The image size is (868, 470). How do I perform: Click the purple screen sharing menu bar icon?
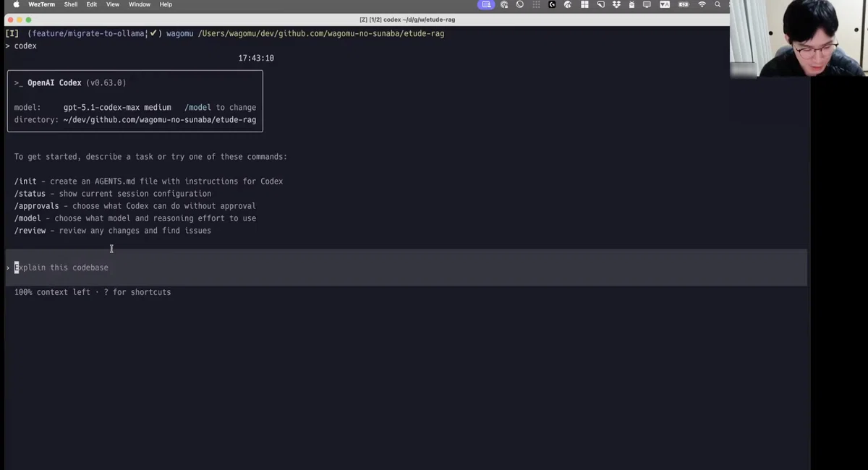(x=487, y=4)
